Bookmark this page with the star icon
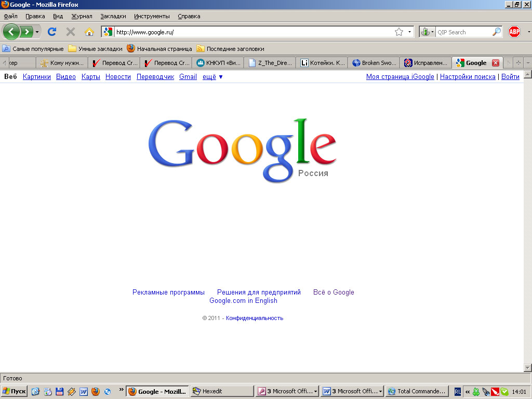The image size is (532, 399). (399, 32)
